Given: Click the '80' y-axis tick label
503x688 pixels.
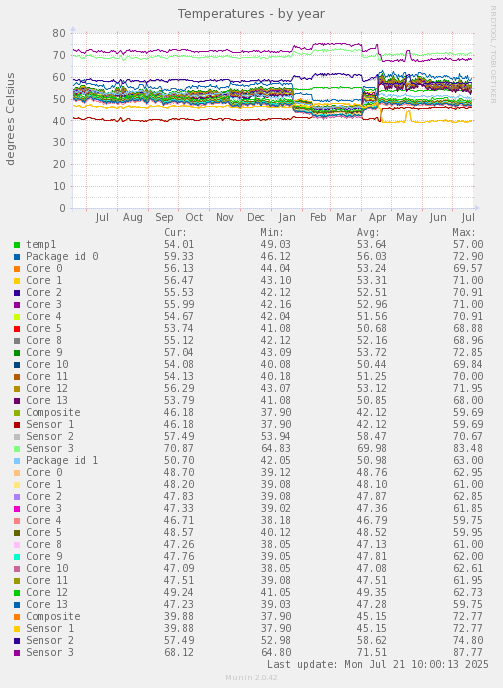Looking at the screenshot, I should tap(59, 33).
